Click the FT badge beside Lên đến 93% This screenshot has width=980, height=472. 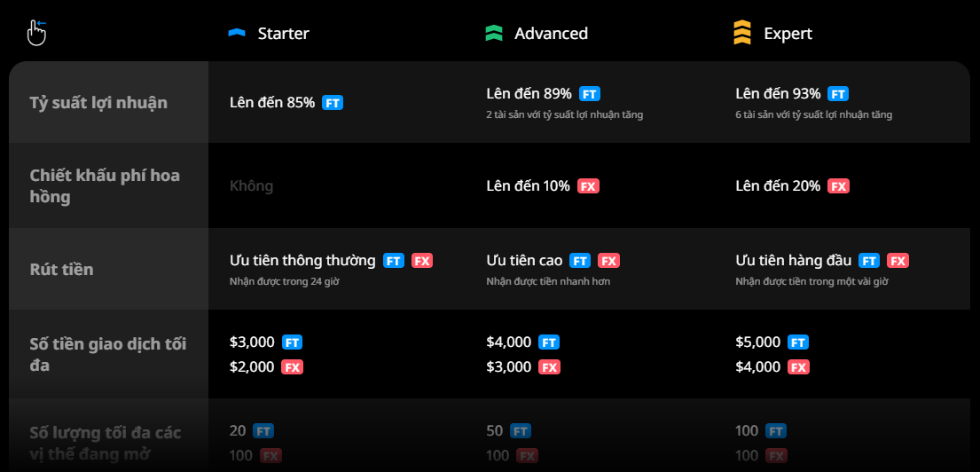838,94
